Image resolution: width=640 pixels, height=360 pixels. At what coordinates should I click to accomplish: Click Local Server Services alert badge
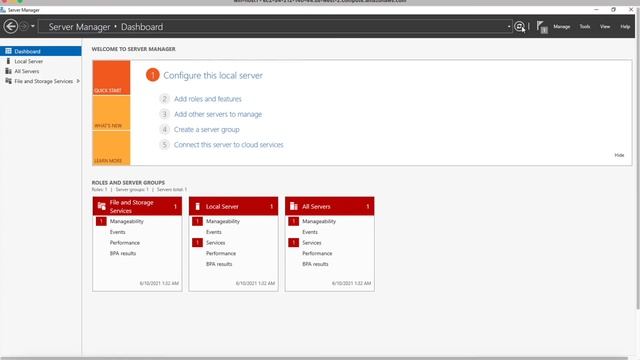pyautogui.click(x=198, y=242)
